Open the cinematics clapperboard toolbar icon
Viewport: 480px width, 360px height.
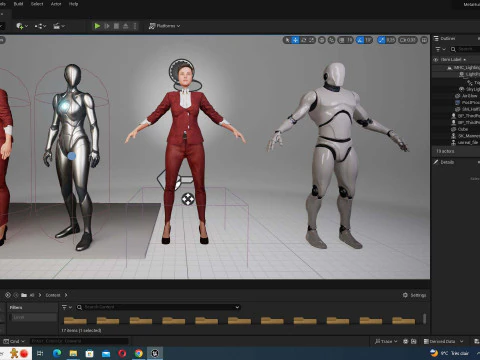point(59,26)
